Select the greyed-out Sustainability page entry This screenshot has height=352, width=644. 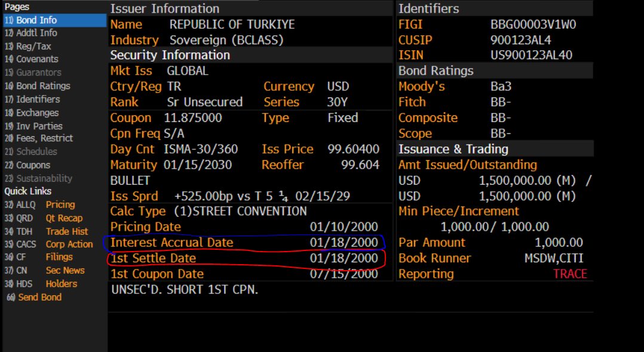click(38, 178)
